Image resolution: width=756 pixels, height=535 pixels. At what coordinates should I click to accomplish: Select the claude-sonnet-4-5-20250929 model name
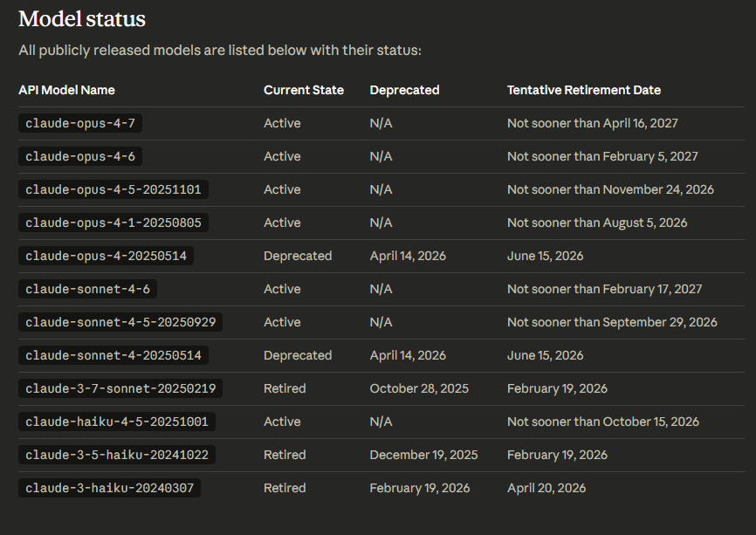point(120,322)
